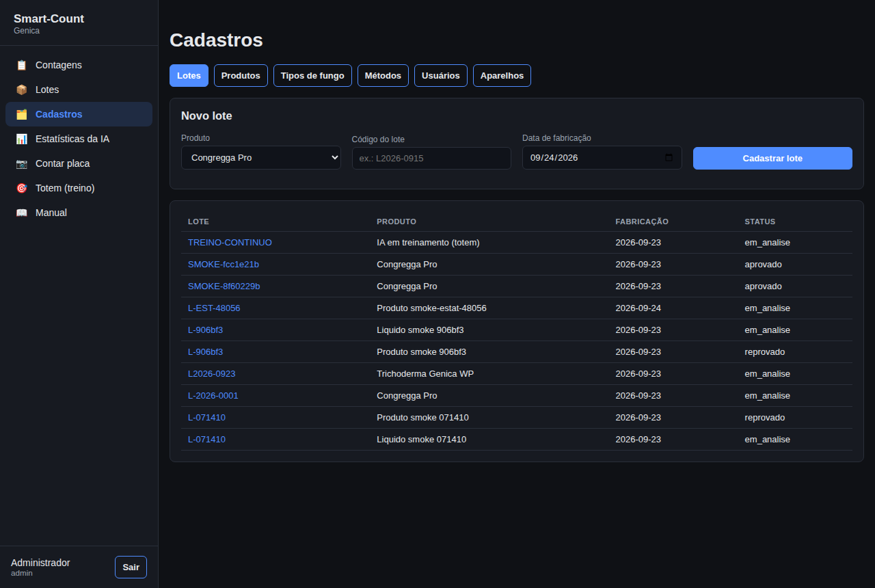Select the Métodos tab
875x588 pixels.
[x=383, y=76]
